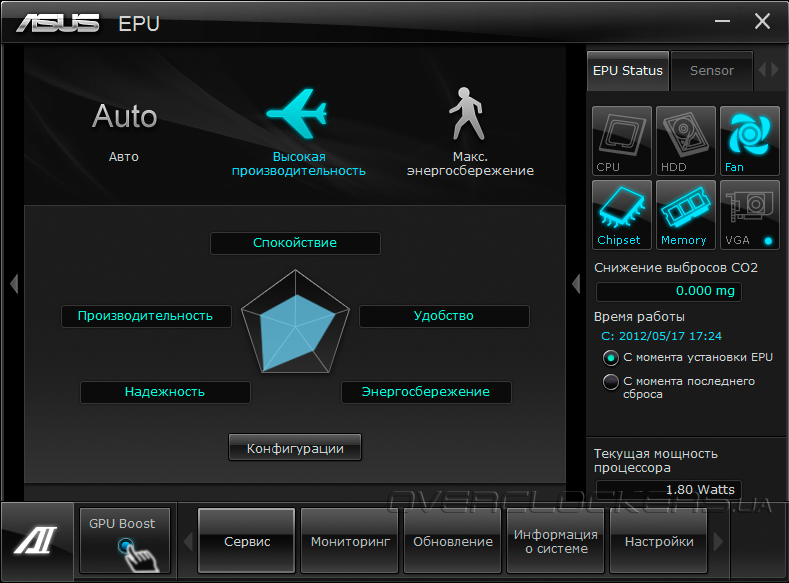Collapse the right status panel arrow
The width and height of the screenshot is (789, 583).
point(576,284)
